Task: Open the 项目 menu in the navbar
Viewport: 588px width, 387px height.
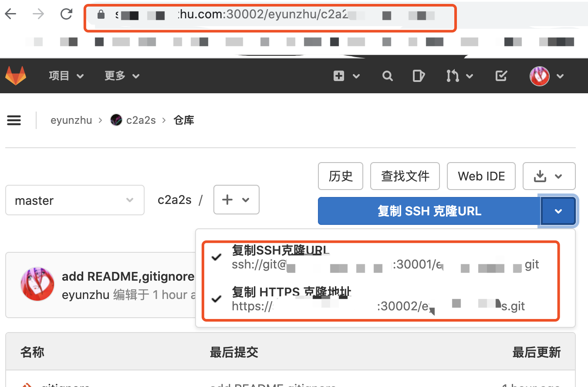Action: click(66, 76)
